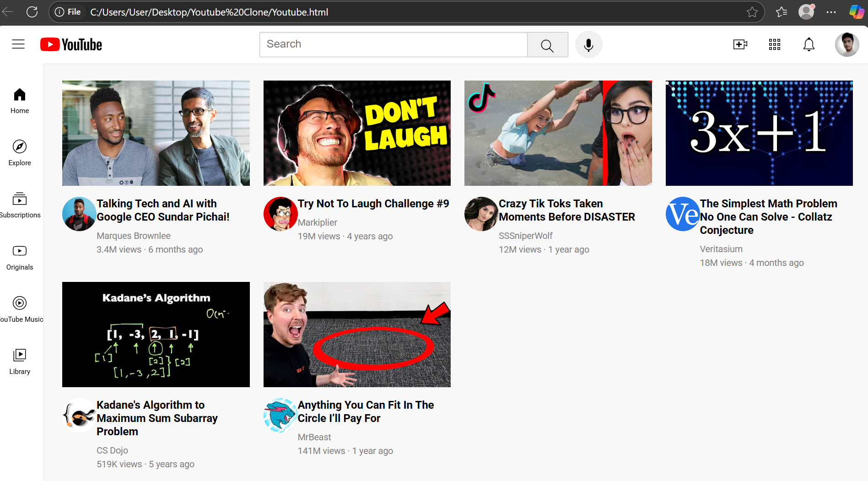Open the browser Edge settings menu
This screenshot has width=868, height=481.
point(831,12)
